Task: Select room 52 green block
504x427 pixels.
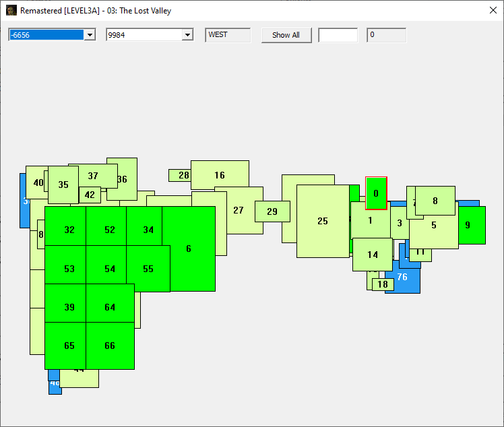Action: pyautogui.click(x=106, y=226)
